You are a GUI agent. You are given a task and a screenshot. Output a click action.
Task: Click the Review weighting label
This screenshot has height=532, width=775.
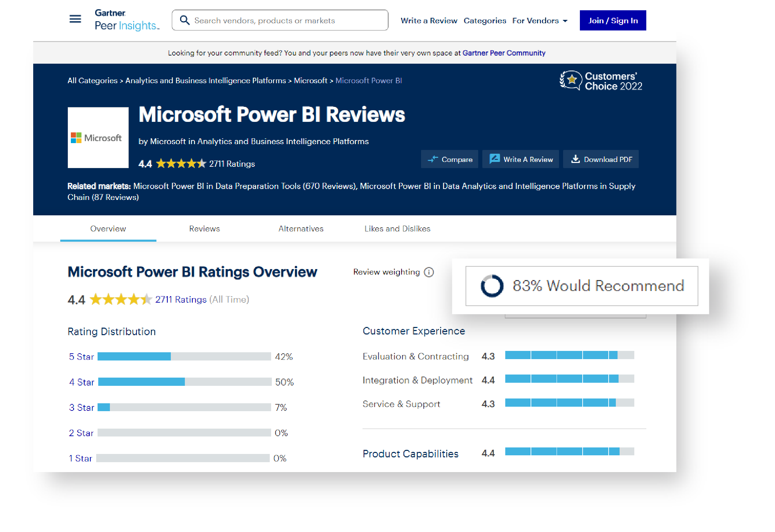pos(386,272)
